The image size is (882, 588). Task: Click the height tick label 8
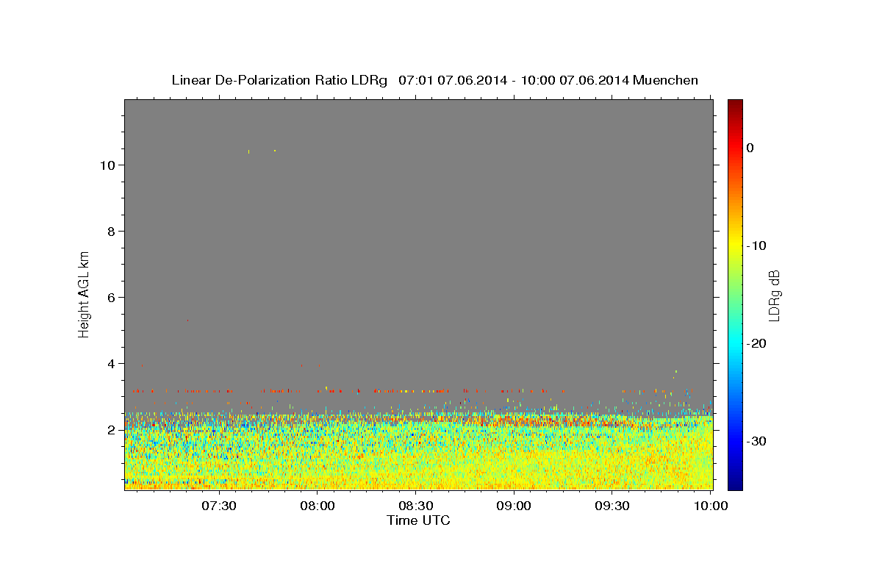pyautogui.click(x=111, y=232)
